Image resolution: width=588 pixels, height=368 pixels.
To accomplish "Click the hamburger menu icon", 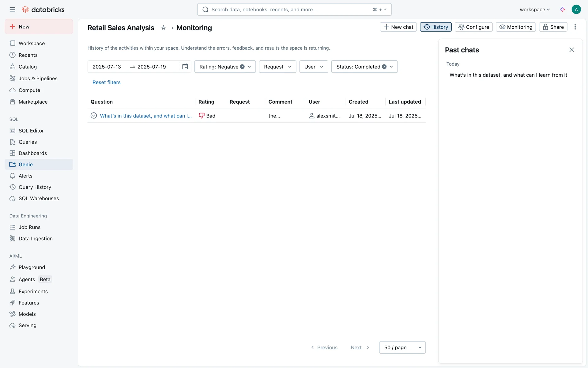I will [x=12, y=10].
